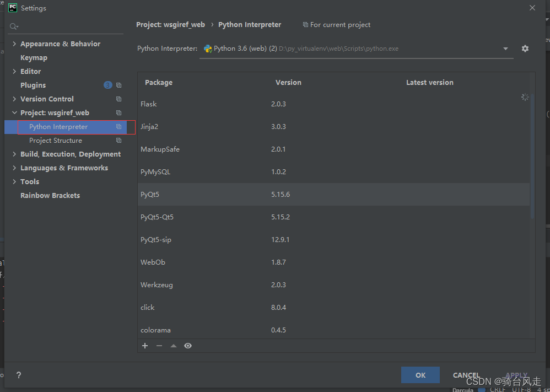Click the Latest version column header
The image size is (550, 392).
(430, 83)
